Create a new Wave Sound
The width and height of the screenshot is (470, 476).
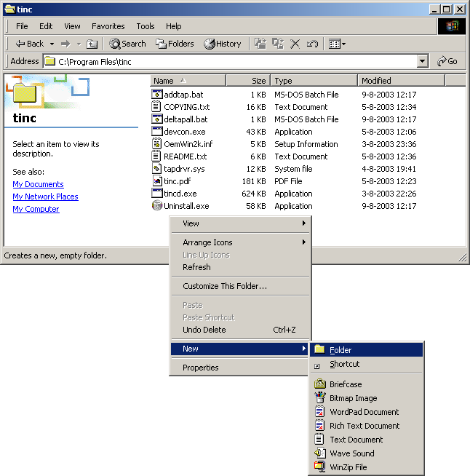tap(366, 453)
